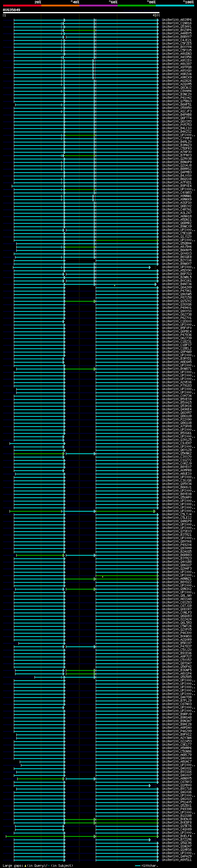Select hit label UniRef100_Q5QC96

(177, 843)
